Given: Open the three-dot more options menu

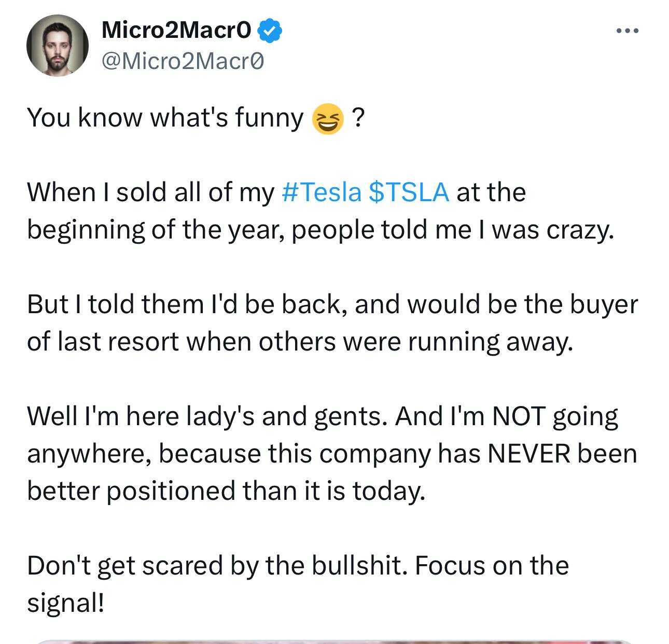Looking at the screenshot, I should (628, 31).
